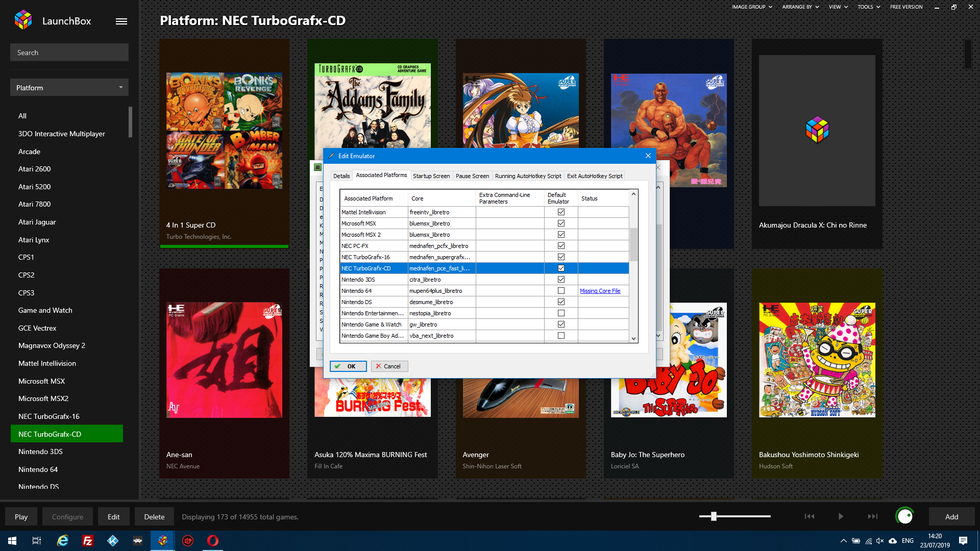Viewport: 980px width, 551px height.
Task: Toggle default emulator for NEC PC-FX
Action: click(561, 246)
